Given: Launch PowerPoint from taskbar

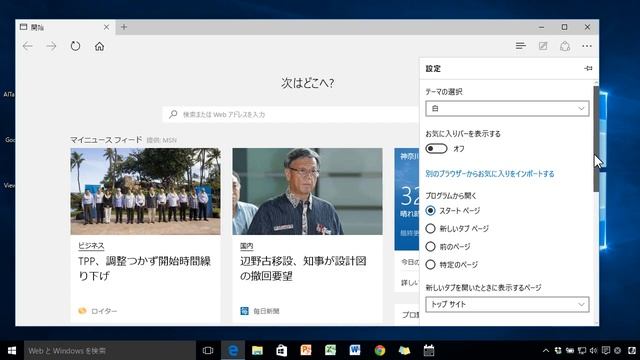Looking at the screenshot, I should pos(306,351).
